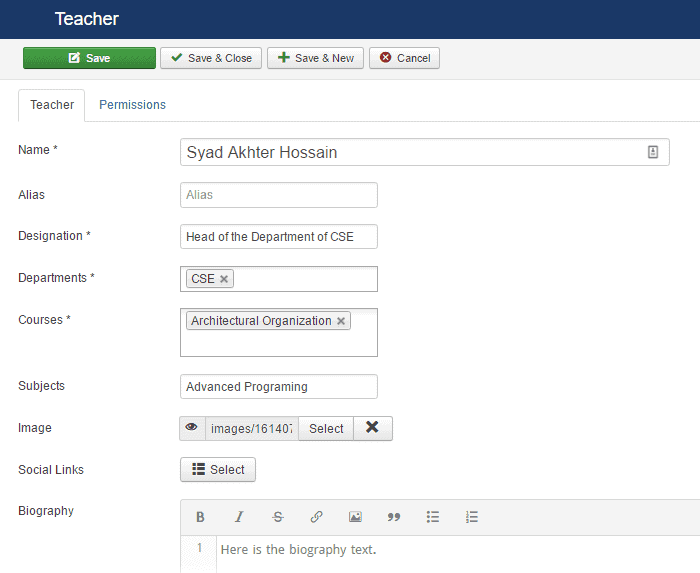Open the Social Links Select button
This screenshot has height=573, width=700.
click(218, 470)
